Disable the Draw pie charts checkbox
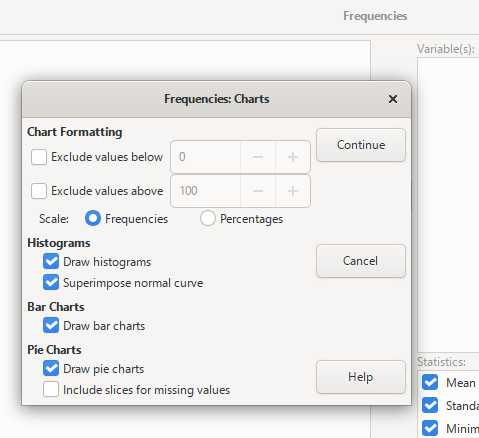This screenshot has height=438, width=479. pyautogui.click(x=51, y=369)
